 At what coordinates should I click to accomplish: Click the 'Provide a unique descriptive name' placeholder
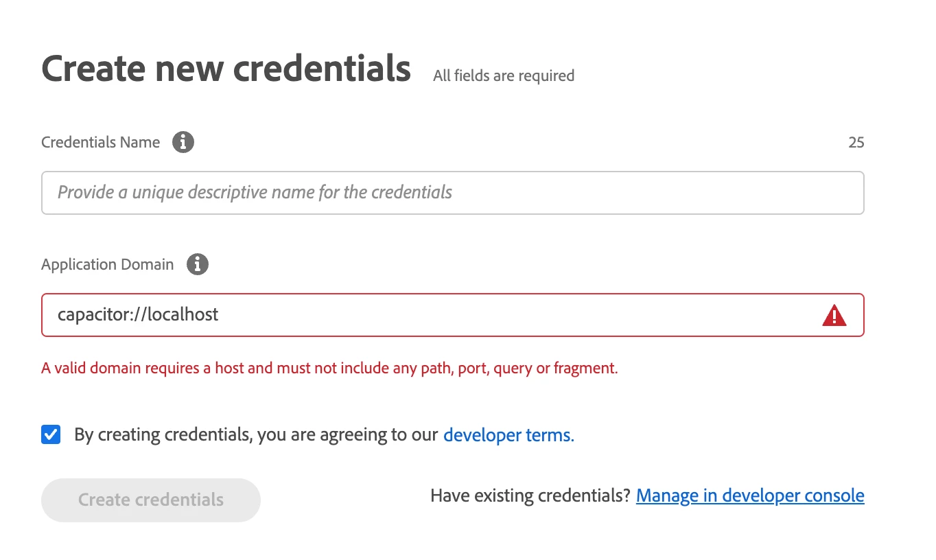[255, 192]
